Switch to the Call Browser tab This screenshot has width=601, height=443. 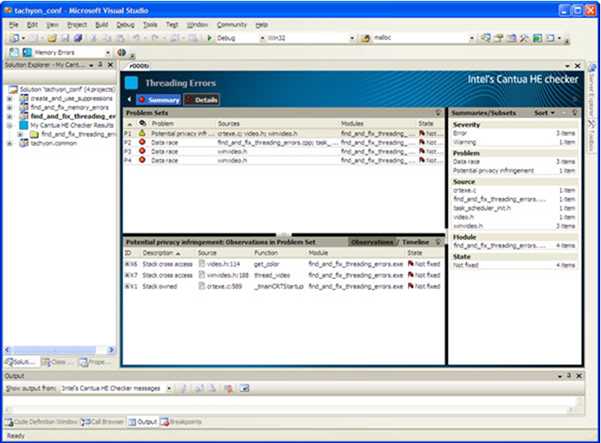coord(103,422)
